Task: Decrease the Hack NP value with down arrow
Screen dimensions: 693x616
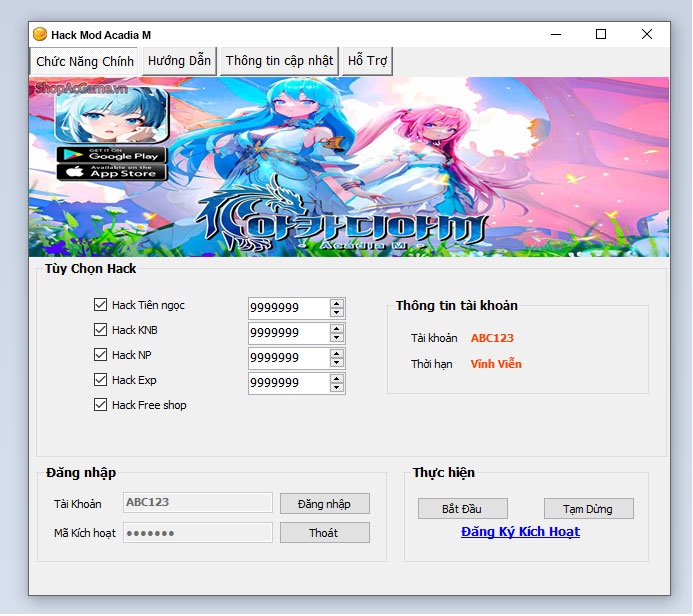Action: pyautogui.click(x=337, y=362)
